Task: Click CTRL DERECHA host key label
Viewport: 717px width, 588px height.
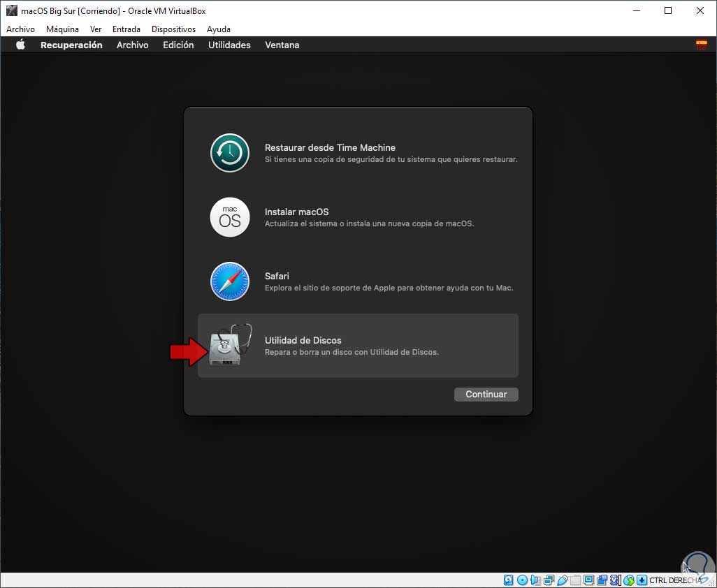Action: [675, 581]
